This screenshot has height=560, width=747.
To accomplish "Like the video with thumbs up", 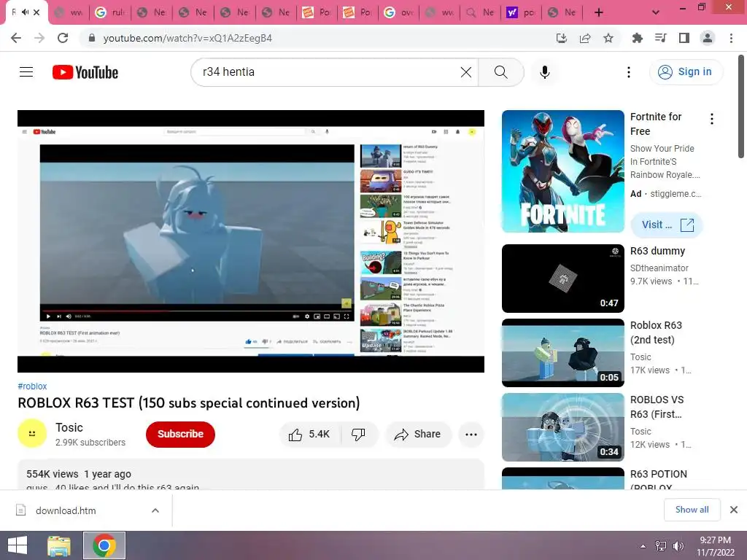I will pos(309,434).
